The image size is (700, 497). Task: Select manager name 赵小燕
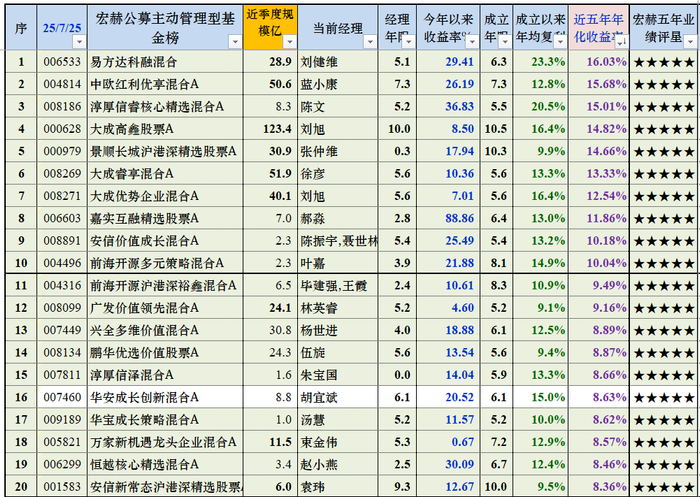click(319, 464)
